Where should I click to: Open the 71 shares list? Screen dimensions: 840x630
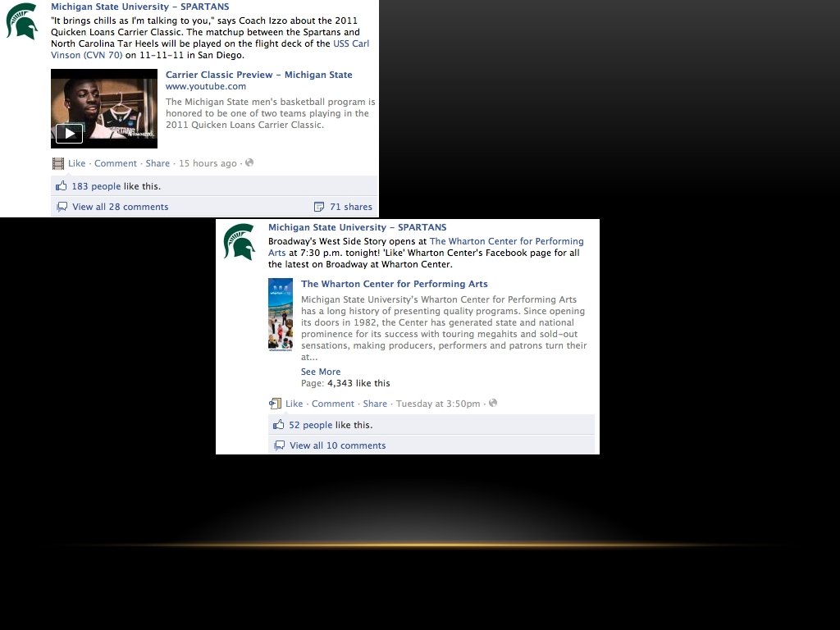tap(351, 207)
